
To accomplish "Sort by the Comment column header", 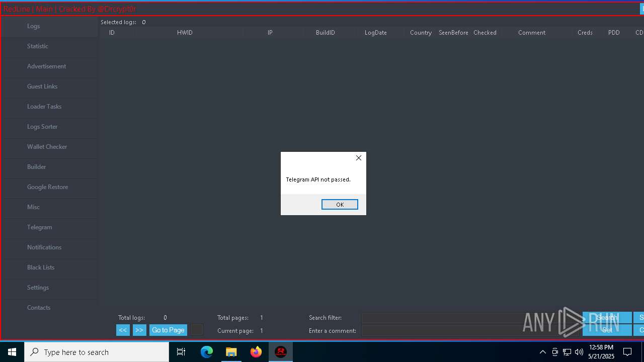I will pos(532,33).
